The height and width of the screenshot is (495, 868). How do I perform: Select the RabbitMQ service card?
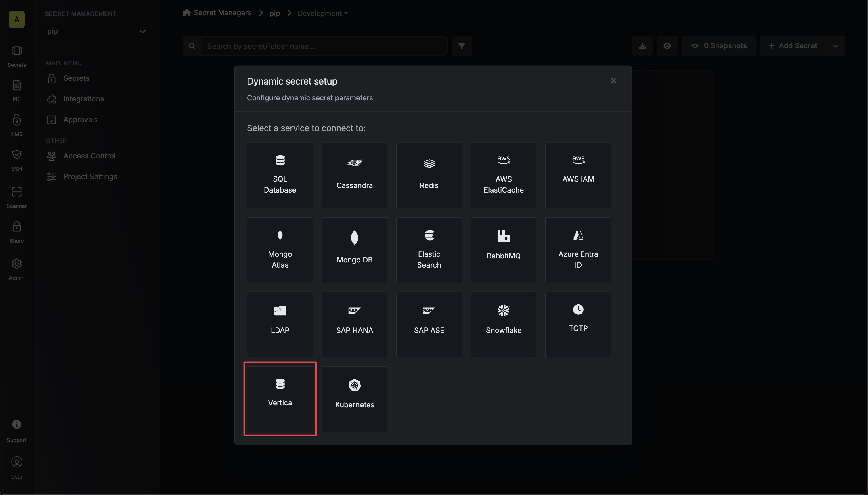(x=503, y=250)
